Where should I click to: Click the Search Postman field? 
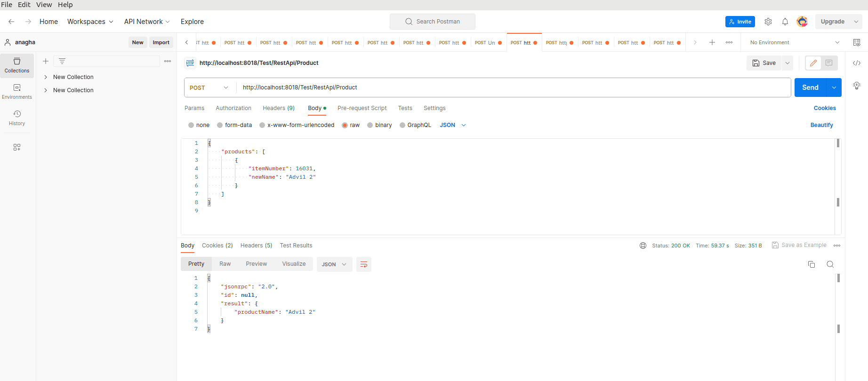point(432,22)
